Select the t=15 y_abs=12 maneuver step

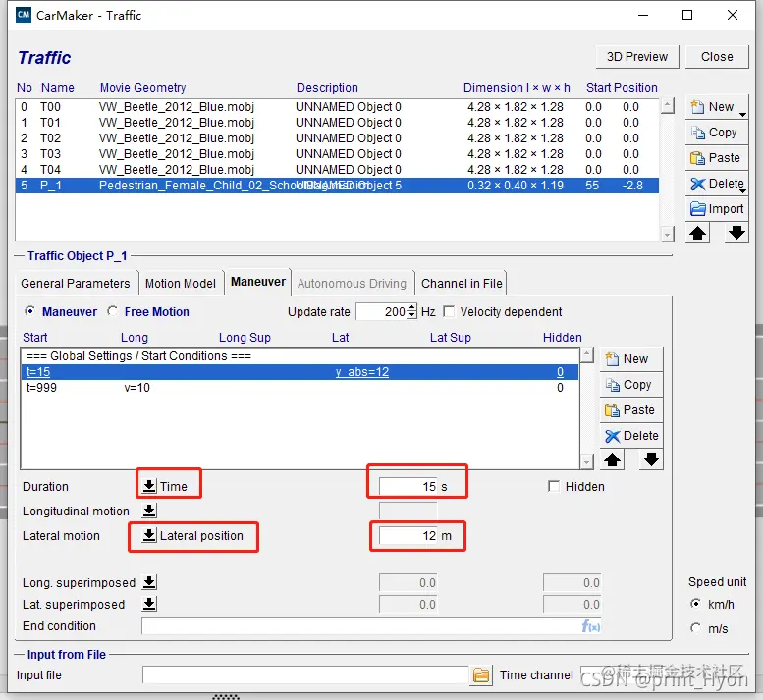tap(300, 372)
